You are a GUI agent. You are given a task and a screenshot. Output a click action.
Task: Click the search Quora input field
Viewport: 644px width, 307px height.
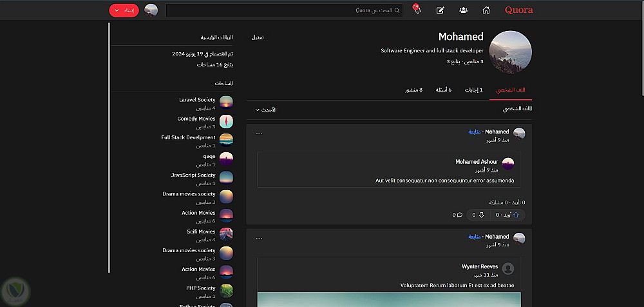tap(284, 10)
